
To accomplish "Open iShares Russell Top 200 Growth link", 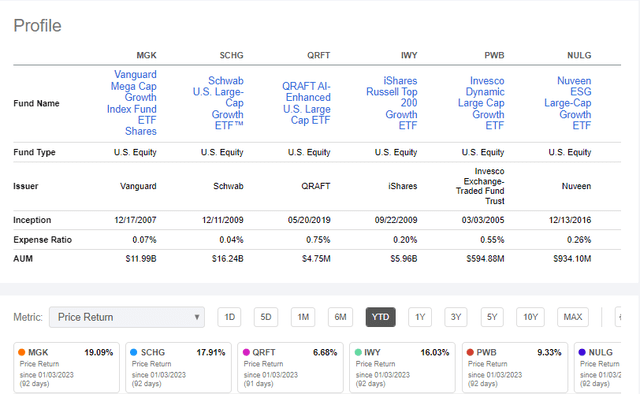I will point(392,103).
